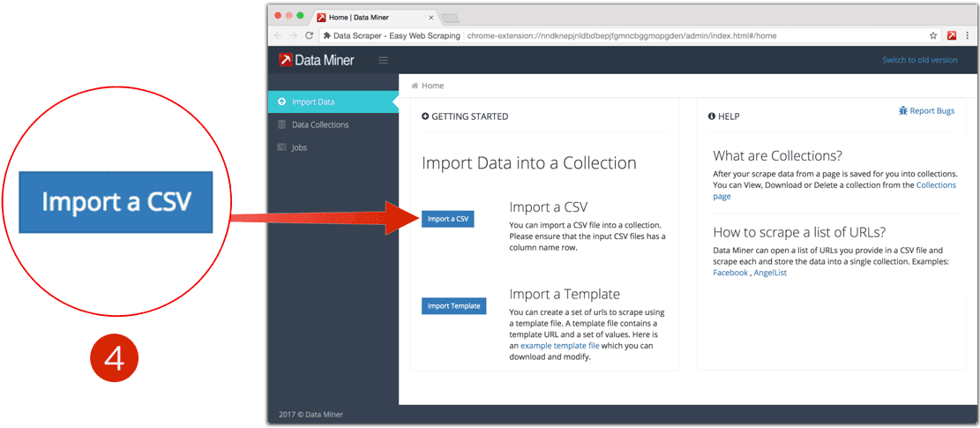Click the browser forward arrow
The height and width of the screenshot is (428, 980).
pos(294,35)
